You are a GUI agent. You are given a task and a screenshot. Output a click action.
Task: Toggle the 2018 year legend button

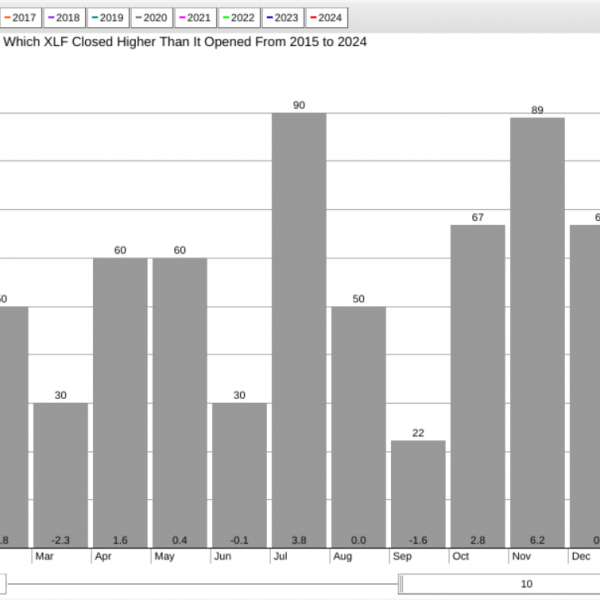coord(64,18)
